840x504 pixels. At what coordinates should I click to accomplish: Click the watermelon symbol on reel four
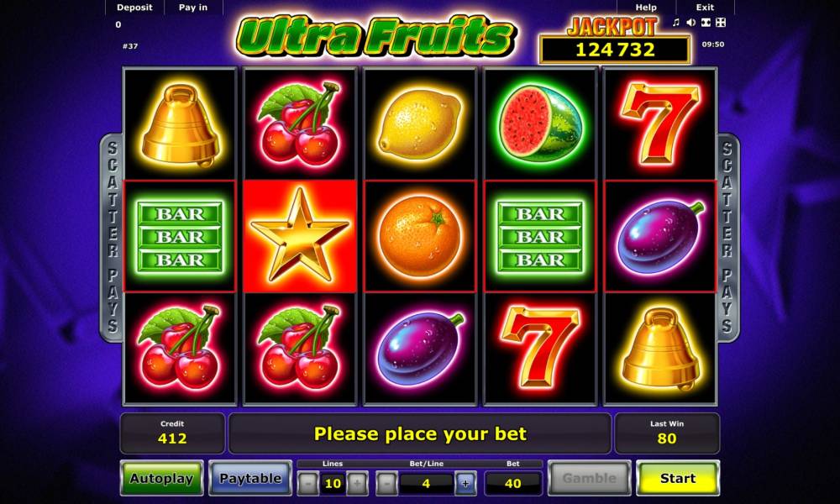click(x=540, y=124)
